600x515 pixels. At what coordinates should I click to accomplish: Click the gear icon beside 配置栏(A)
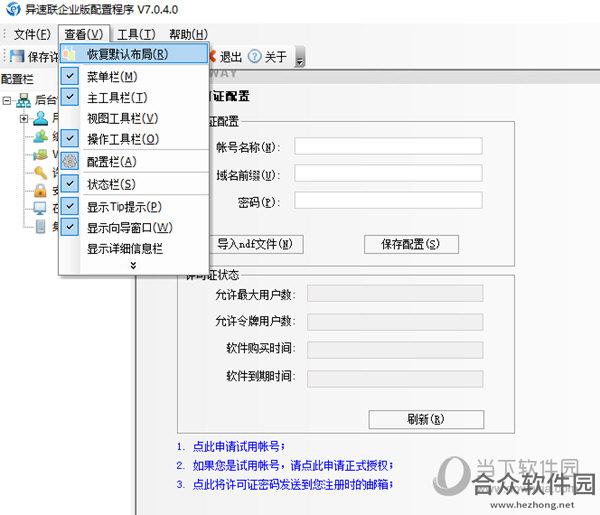coord(70,161)
